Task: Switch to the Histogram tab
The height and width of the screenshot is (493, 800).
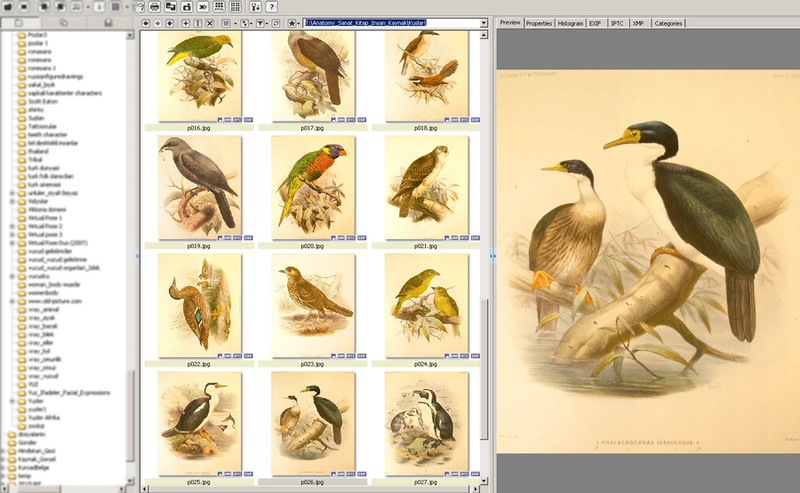Action: (570, 22)
